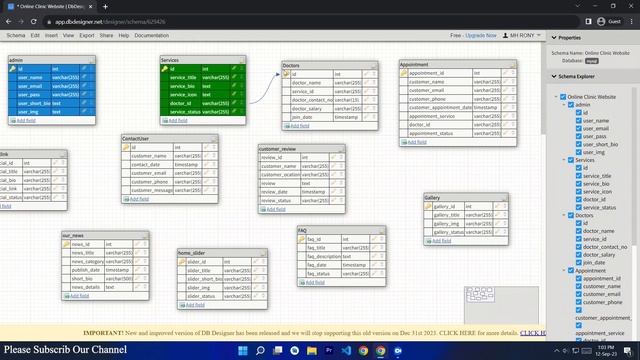Click the edit pencil on ContactUser customer_email row
The height and width of the screenshot is (360, 640).
pyautogui.click(x=207, y=173)
